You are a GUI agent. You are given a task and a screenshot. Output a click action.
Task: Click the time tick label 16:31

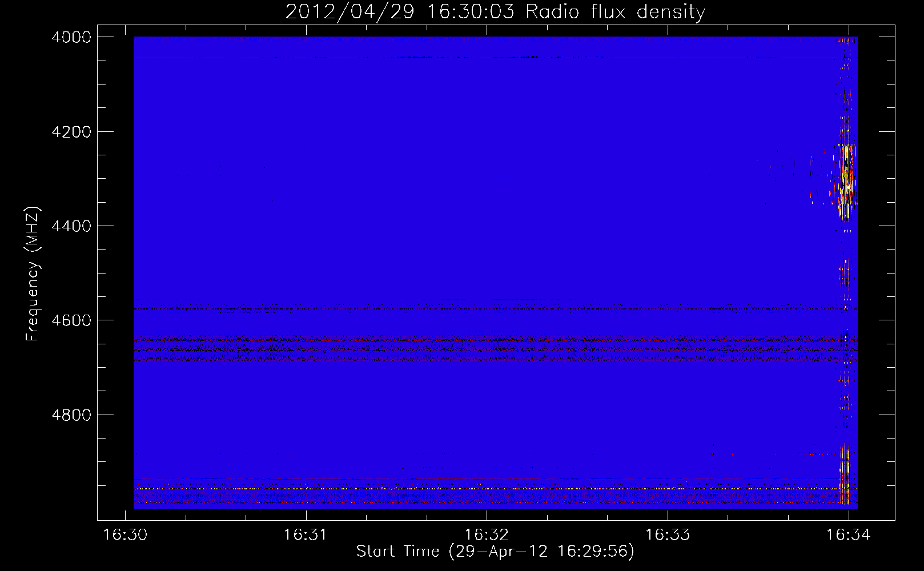tap(306, 534)
